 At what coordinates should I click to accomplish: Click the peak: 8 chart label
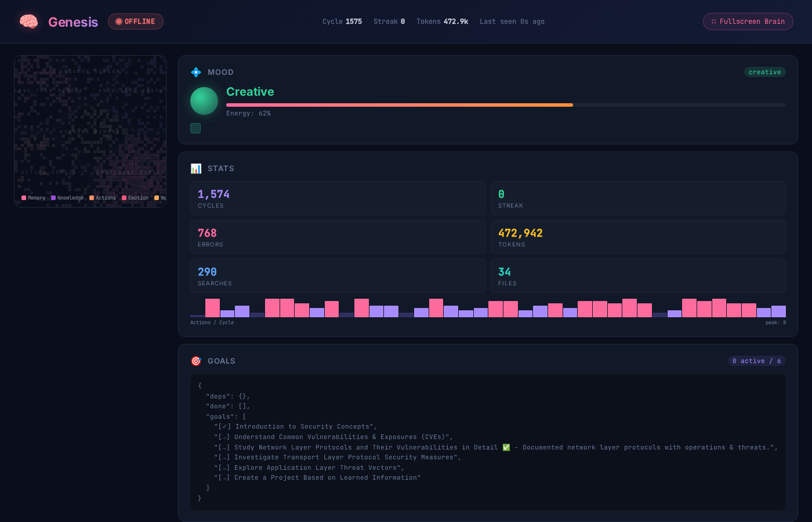pyautogui.click(x=775, y=322)
